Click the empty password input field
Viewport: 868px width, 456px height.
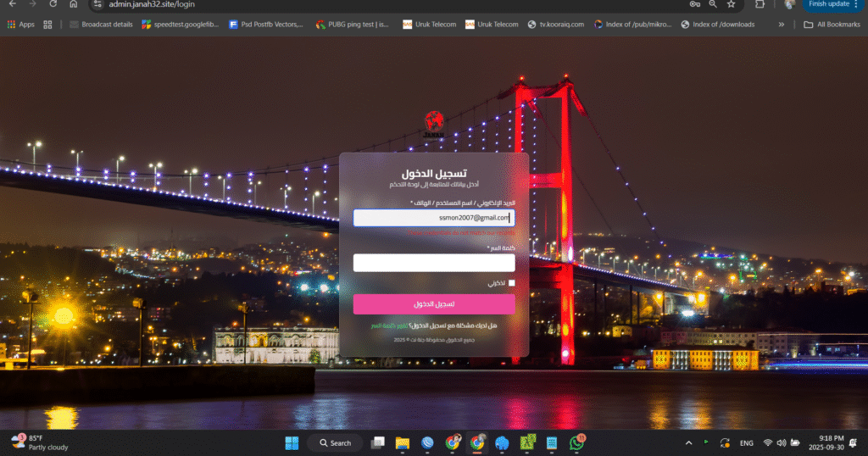point(434,263)
